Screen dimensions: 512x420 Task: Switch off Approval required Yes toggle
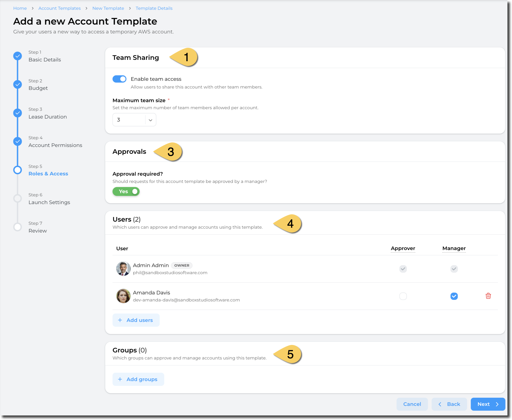(126, 191)
